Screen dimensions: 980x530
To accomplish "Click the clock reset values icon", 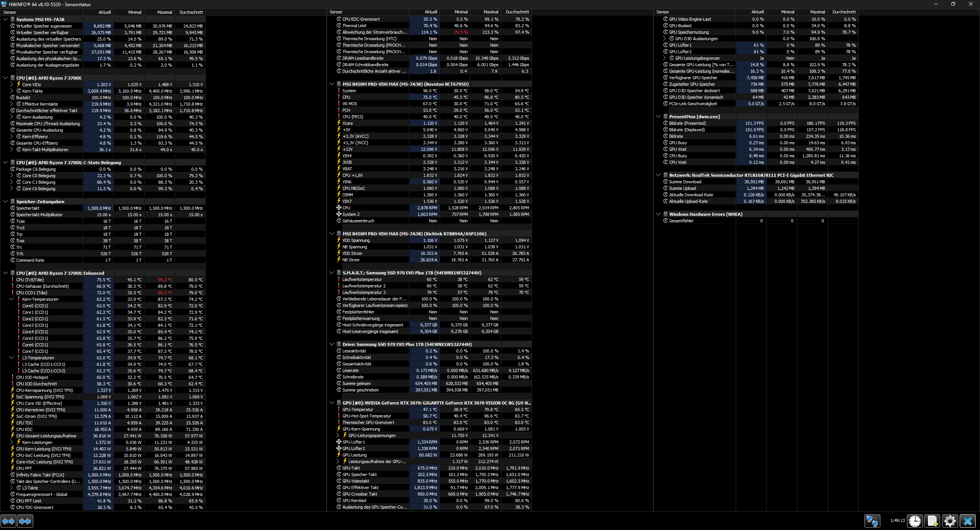I will [x=915, y=521].
